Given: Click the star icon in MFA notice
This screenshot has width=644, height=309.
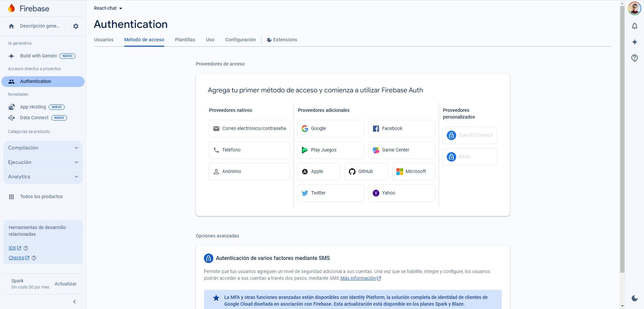Looking at the screenshot, I should point(216,298).
